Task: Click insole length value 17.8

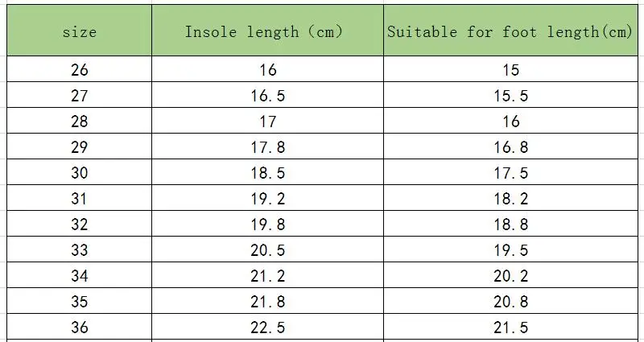Action: pos(267,147)
